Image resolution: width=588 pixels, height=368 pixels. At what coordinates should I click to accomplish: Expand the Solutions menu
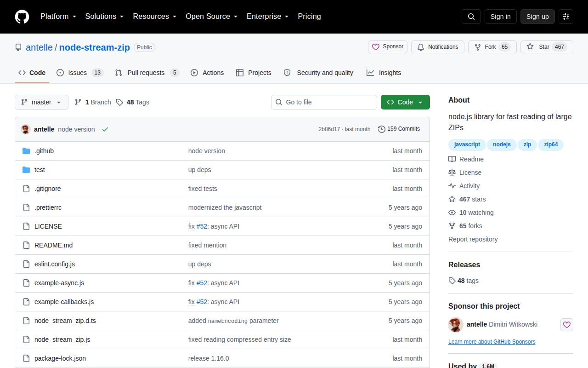point(104,17)
